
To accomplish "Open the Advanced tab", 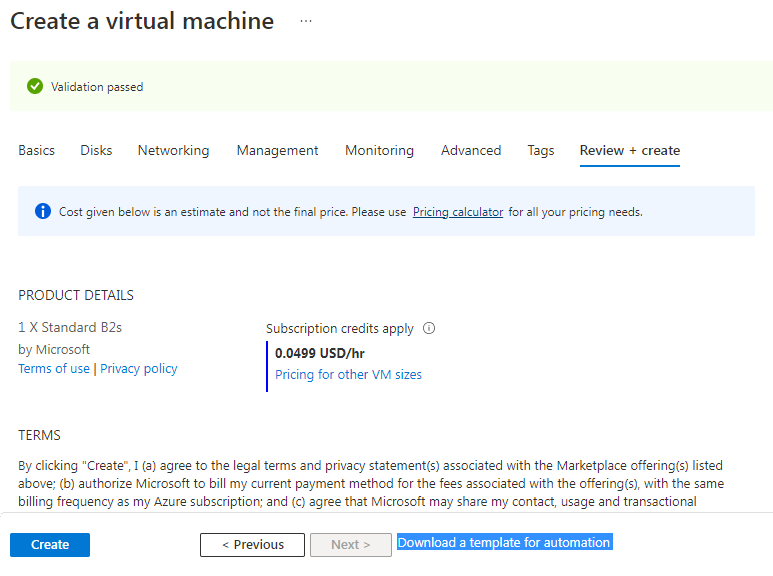I will [x=471, y=150].
